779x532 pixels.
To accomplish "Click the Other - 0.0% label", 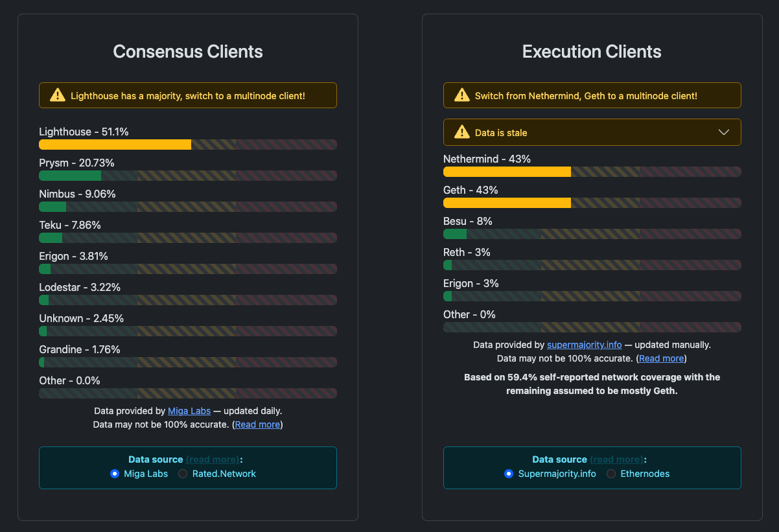I will coord(69,380).
